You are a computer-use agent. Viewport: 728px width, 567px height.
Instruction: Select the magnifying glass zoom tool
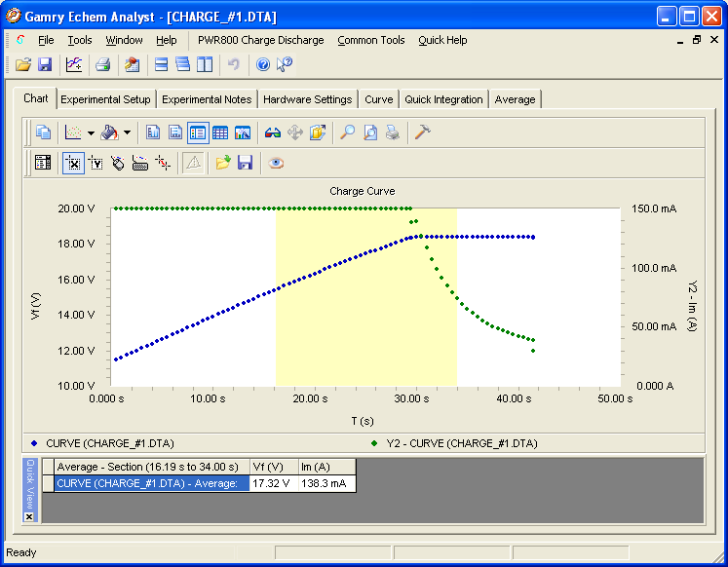point(347,132)
